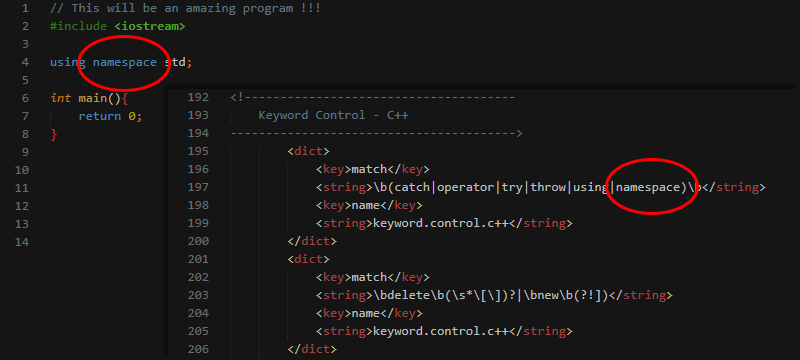The height and width of the screenshot is (360, 800).
Task: Click the closing </dict> tag on line 200
Action: (x=312, y=241)
